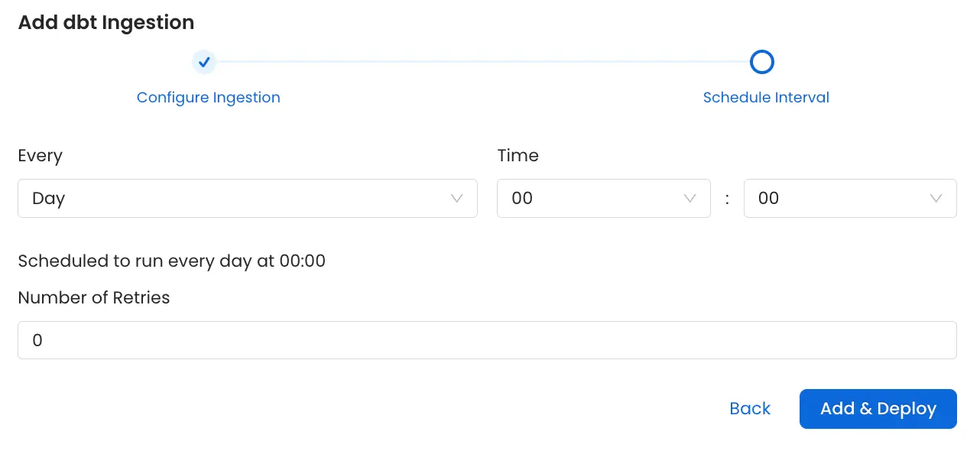This screenshot has width=980, height=451.
Task: Click the chevron icon on the Every dropdown
Action: click(457, 198)
